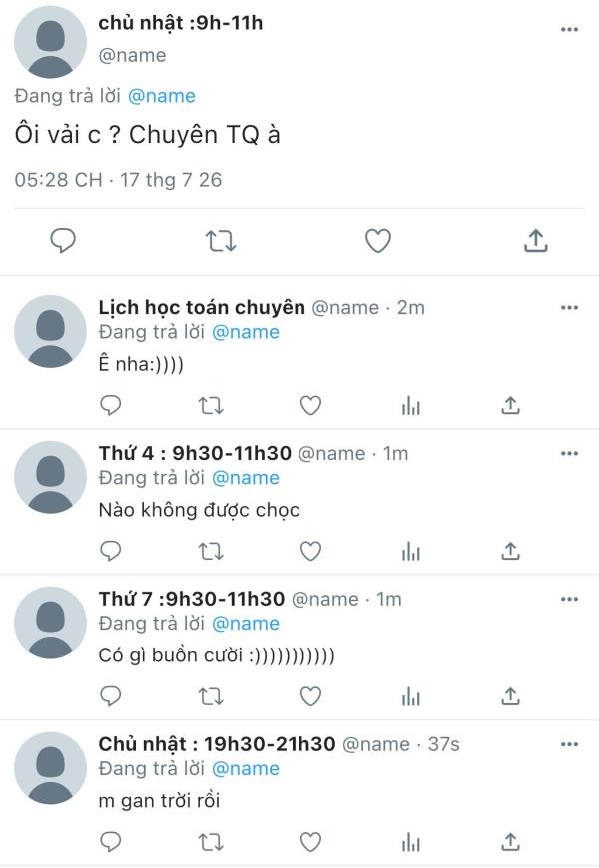This screenshot has height=868, width=599.
Task: Open the @name mention under main tweet
Action: pyautogui.click(x=162, y=96)
